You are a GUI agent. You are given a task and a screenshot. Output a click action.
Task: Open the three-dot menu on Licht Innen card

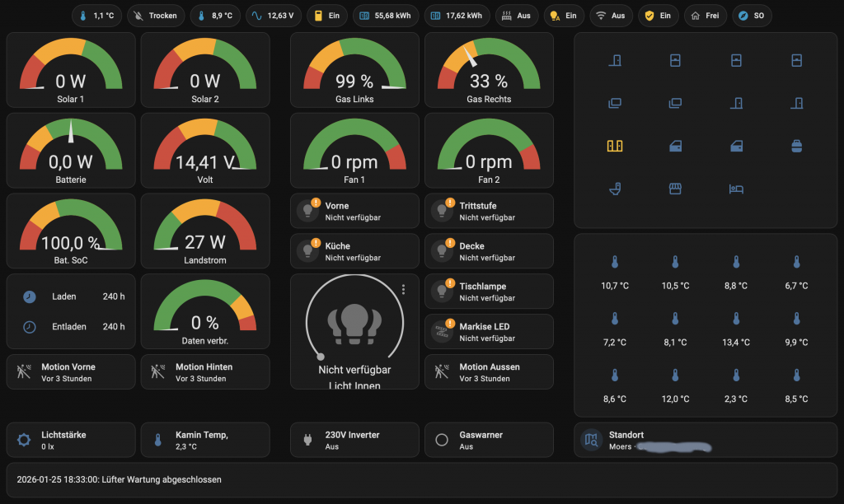[403, 289]
